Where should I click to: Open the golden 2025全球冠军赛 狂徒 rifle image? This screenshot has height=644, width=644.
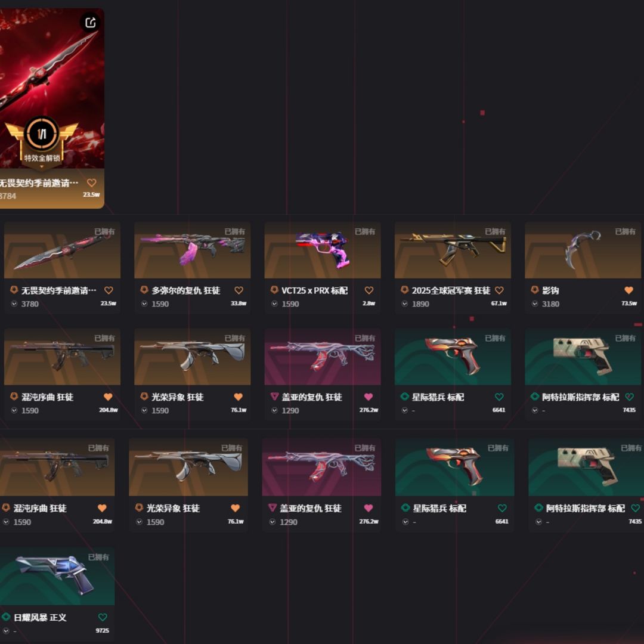pos(453,250)
